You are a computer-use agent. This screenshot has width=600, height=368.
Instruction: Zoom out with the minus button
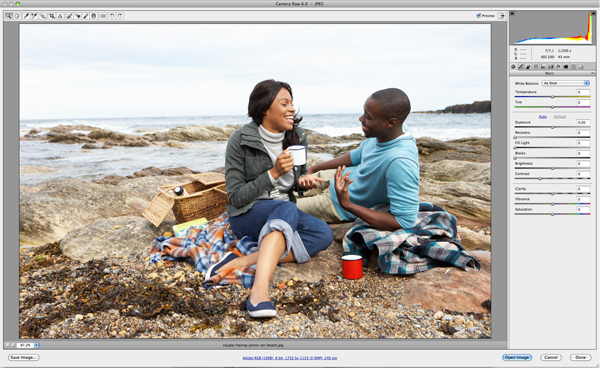[x=8, y=345]
